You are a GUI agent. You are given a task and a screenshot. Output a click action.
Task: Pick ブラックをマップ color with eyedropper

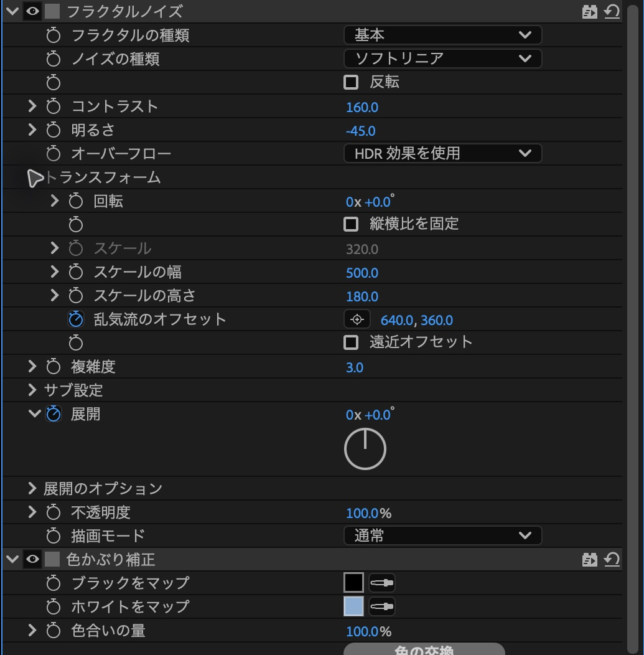[382, 583]
